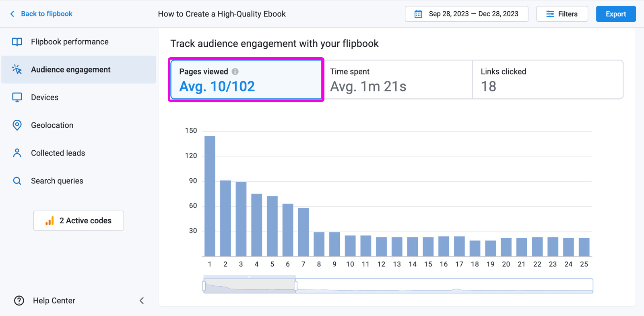Click the 2 Active codes button

(78, 221)
